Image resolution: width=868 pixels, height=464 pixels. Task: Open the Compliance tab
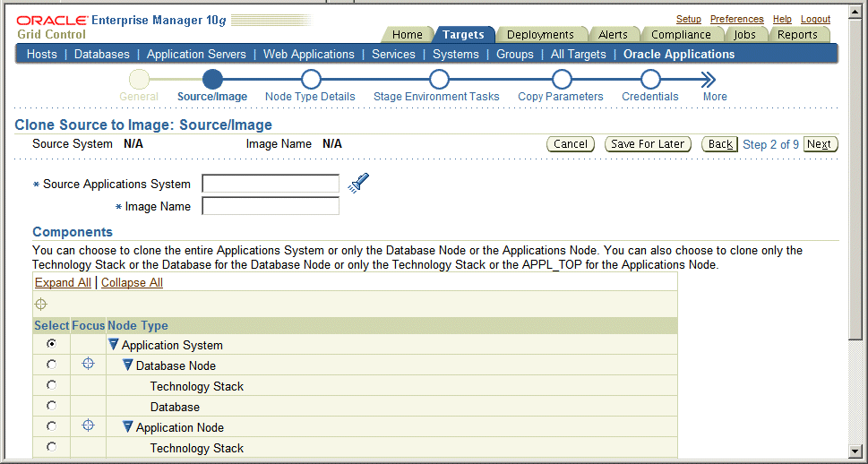click(x=681, y=34)
